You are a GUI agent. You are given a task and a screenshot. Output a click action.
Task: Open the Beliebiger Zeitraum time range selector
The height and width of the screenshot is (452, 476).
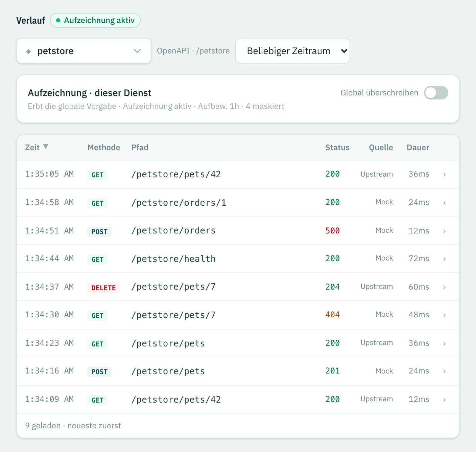pyautogui.click(x=293, y=51)
